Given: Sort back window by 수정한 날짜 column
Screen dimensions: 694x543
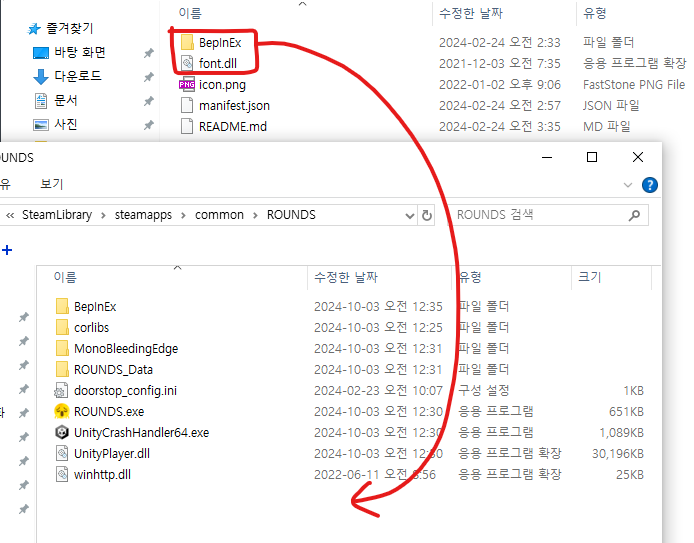Looking at the screenshot, I should pyautogui.click(x=470, y=13).
